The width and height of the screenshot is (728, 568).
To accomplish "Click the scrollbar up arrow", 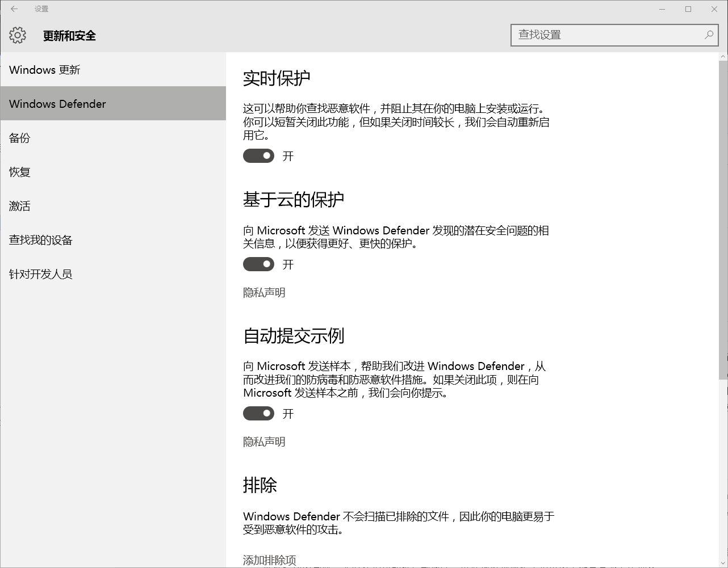I will tap(723, 57).
